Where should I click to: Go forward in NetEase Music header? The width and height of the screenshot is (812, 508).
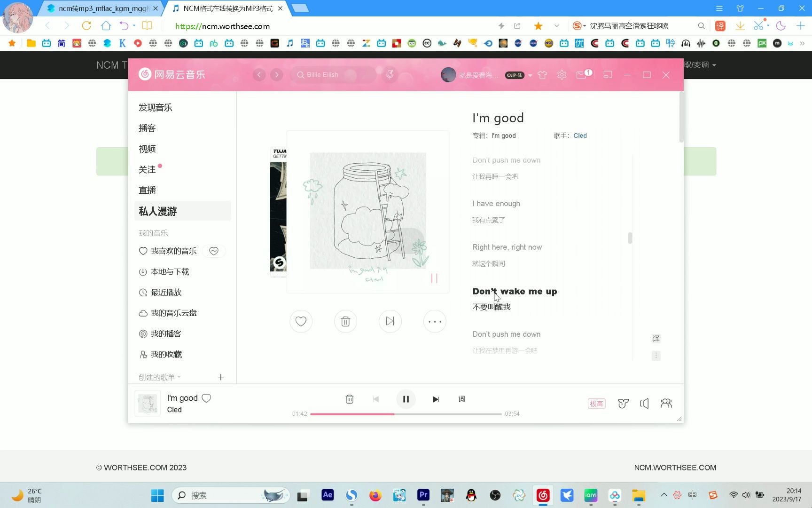pos(277,75)
